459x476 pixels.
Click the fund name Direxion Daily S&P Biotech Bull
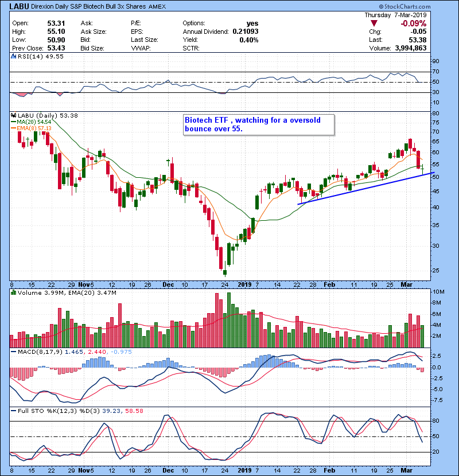pos(73,6)
